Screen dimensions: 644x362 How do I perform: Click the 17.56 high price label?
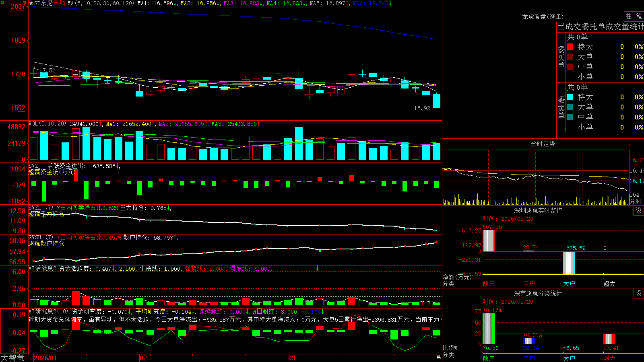(x=47, y=70)
